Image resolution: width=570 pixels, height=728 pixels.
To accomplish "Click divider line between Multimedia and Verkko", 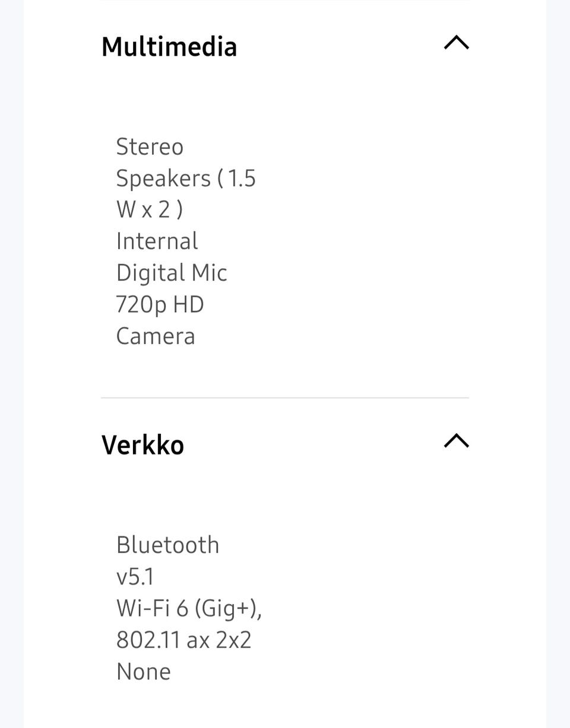I will (x=285, y=398).
